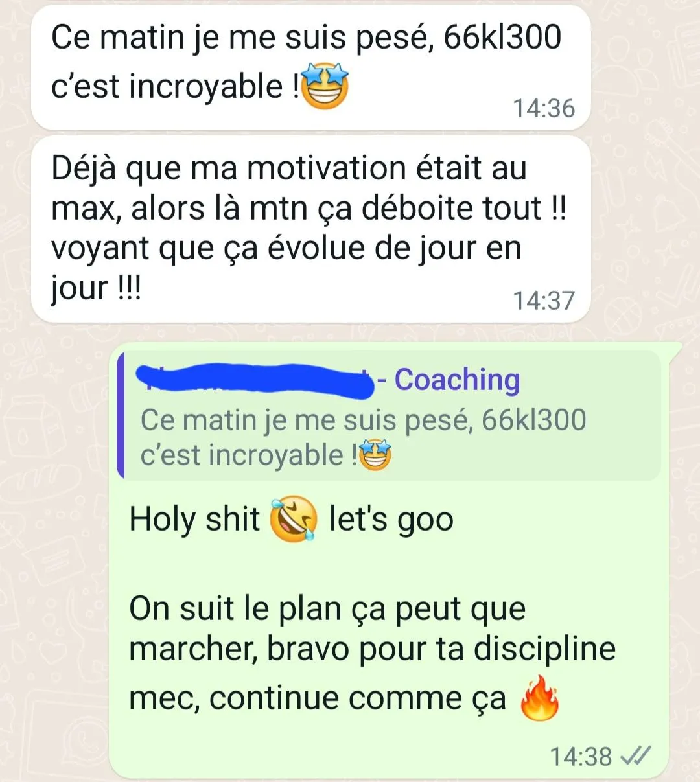Tap '66kl300' in the first message
The image size is (700, 782).
502,37
